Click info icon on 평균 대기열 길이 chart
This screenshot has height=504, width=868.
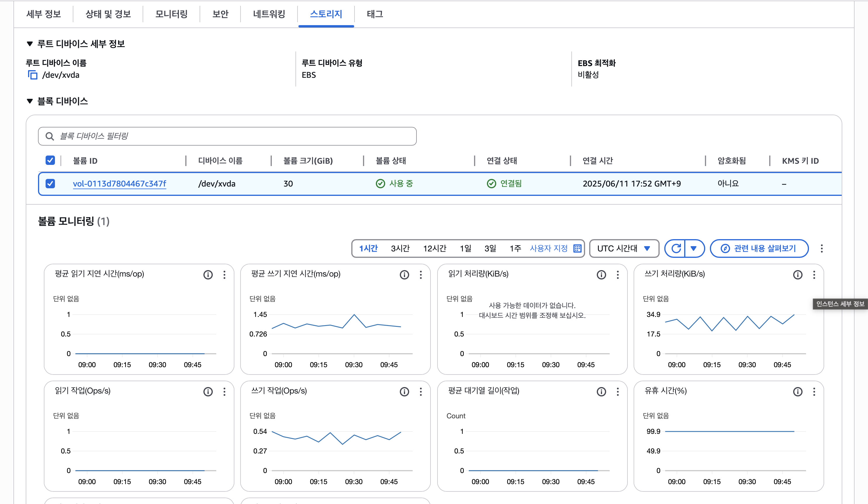pyautogui.click(x=601, y=392)
